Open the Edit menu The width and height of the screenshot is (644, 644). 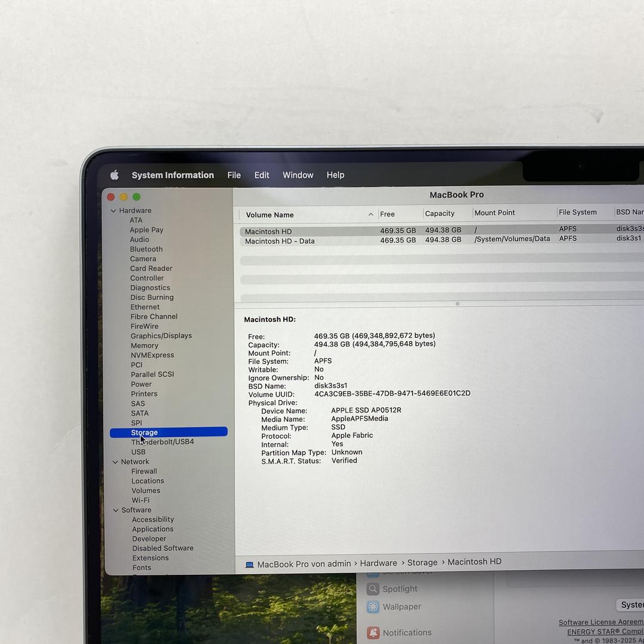click(x=261, y=175)
